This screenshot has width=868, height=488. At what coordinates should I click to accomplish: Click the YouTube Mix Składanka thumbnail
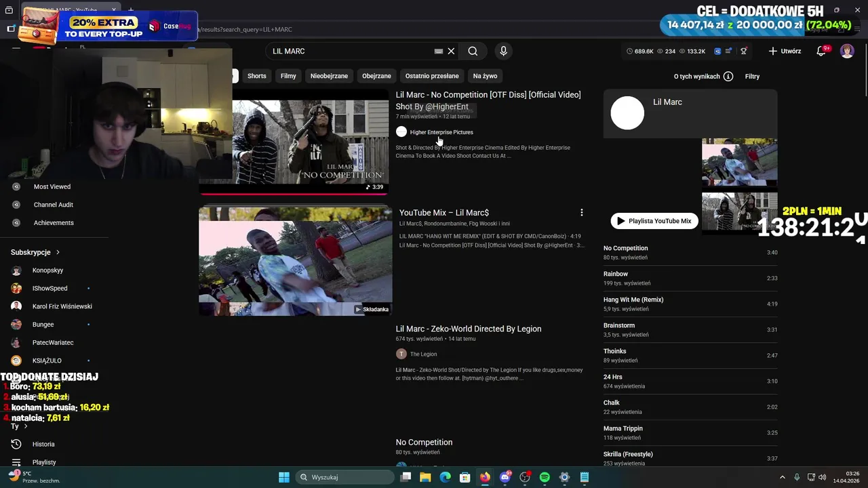coord(295,261)
